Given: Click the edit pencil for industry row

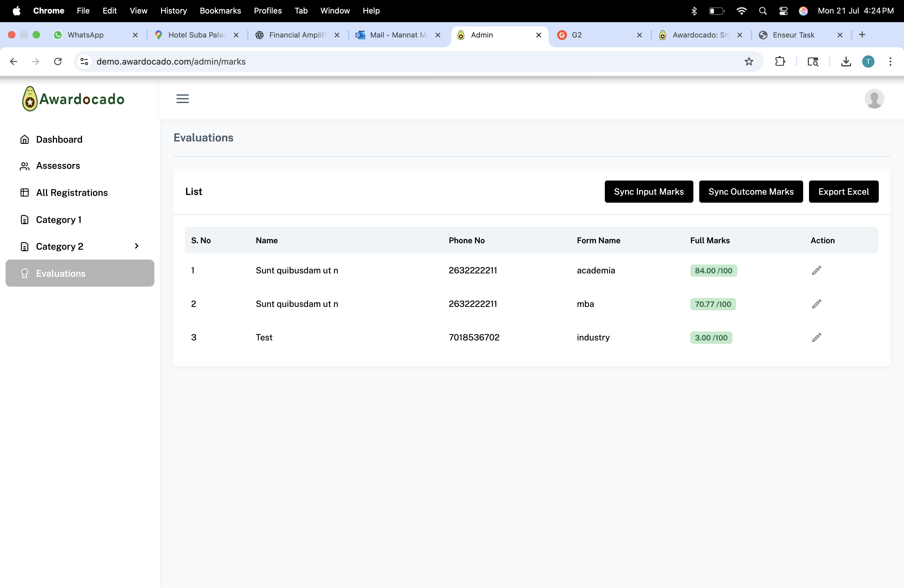Looking at the screenshot, I should pyautogui.click(x=816, y=337).
